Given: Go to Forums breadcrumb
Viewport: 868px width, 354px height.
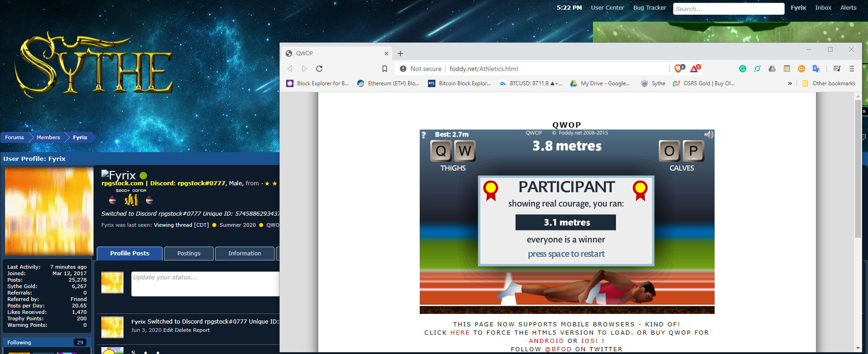Looking at the screenshot, I should [15, 137].
